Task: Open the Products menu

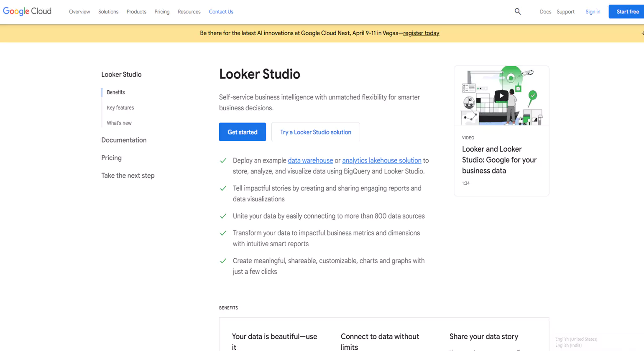Action: click(x=136, y=12)
